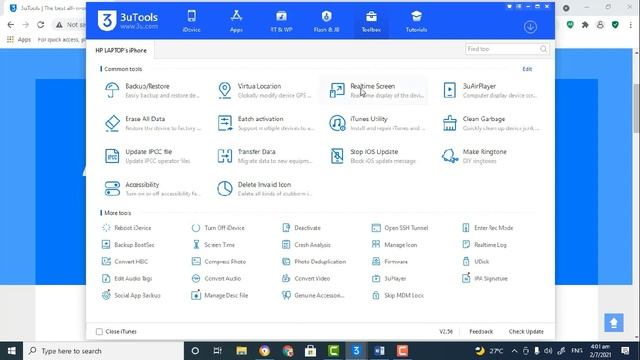The width and height of the screenshot is (640, 360).
Task: Open the iTunes Utility tool
Action: coord(377,123)
